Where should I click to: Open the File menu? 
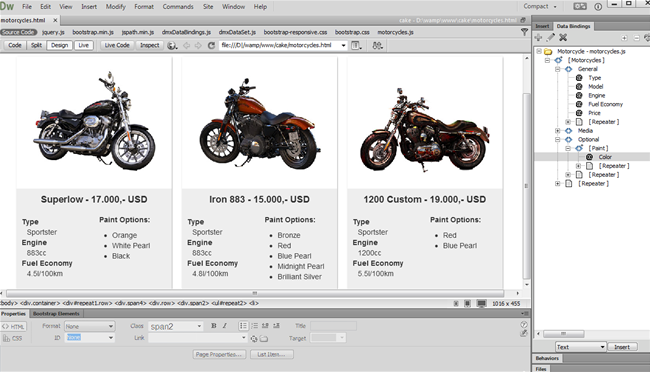pyautogui.click(x=27, y=7)
